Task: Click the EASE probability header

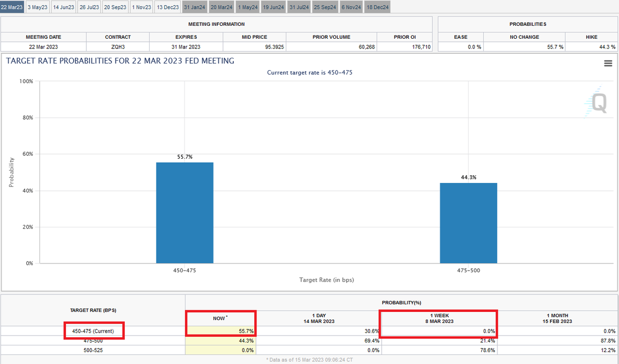Action: [x=461, y=37]
